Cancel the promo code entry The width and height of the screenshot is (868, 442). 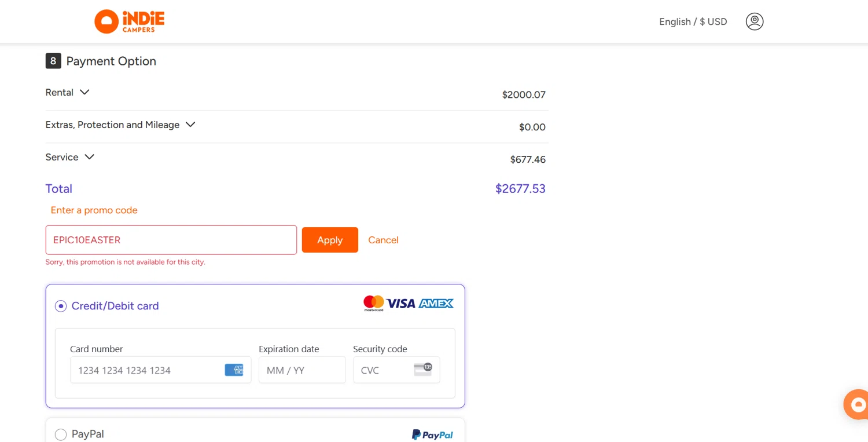click(383, 240)
